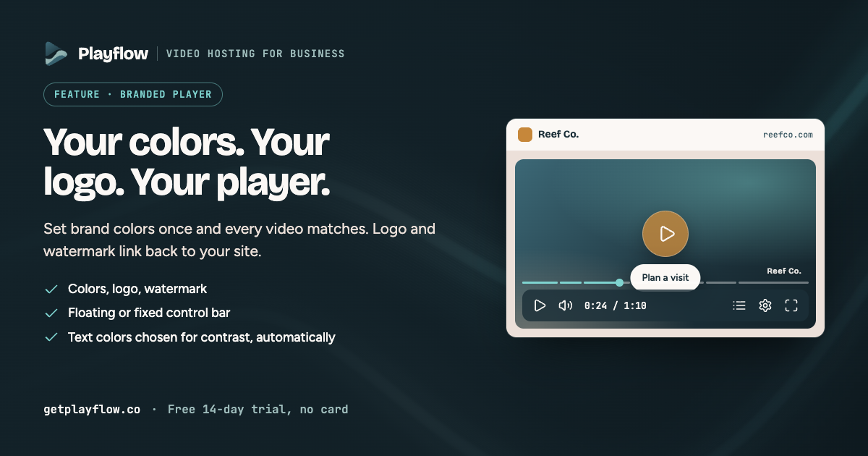This screenshot has width=868, height=456.
Task: Play the video from the control bar
Action: point(540,305)
